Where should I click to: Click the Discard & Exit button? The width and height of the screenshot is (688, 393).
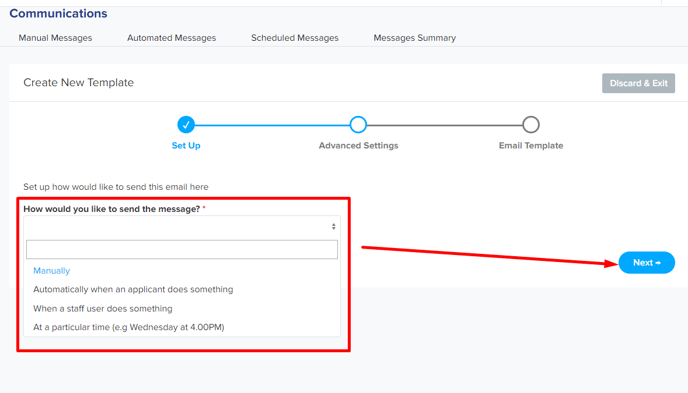coord(638,83)
